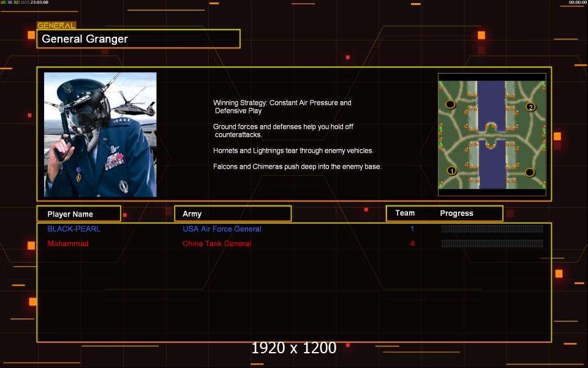The height and width of the screenshot is (368, 588).
Task: Click the Hornets and Lightnings tip line
Action: 293,151
